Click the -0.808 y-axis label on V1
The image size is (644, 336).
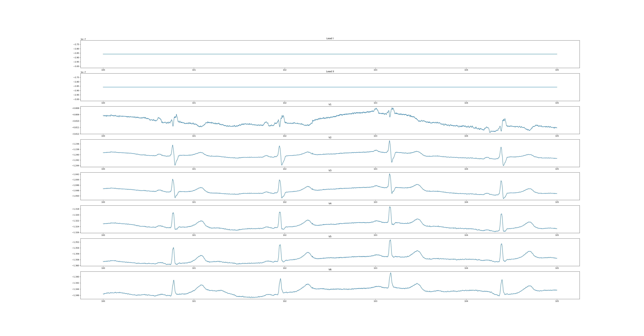[x=75, y=108]
